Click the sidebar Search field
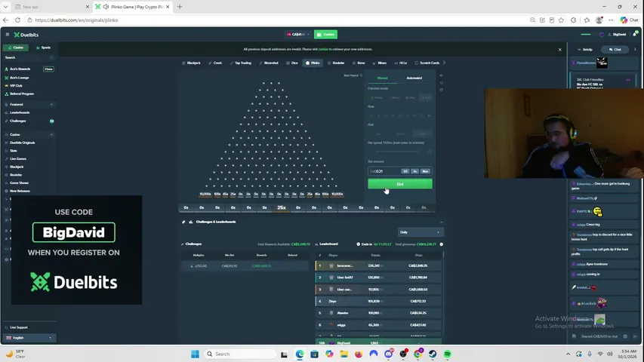Viewport: 644px width, 362px height. click(29, 57)
